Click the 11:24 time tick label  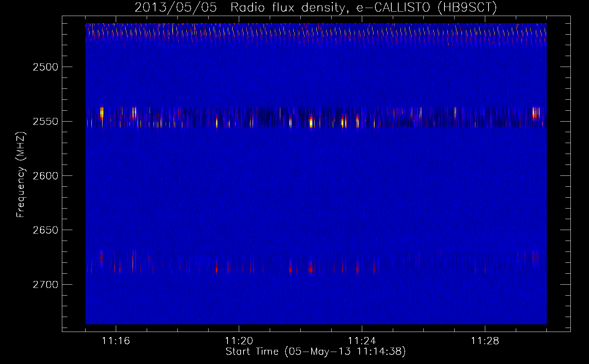[x=362, y=341]
